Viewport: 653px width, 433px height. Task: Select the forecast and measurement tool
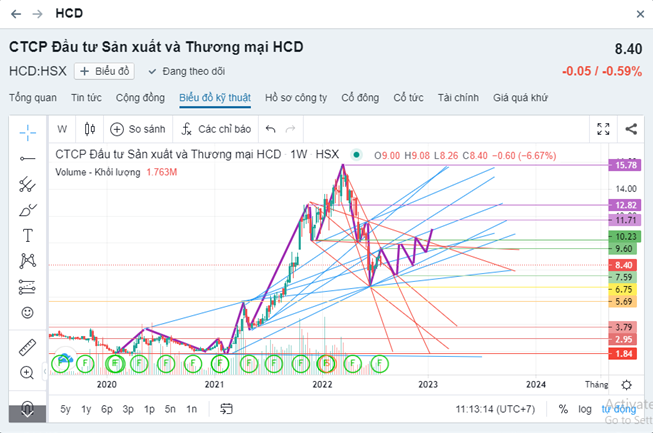tap(27, 287)
